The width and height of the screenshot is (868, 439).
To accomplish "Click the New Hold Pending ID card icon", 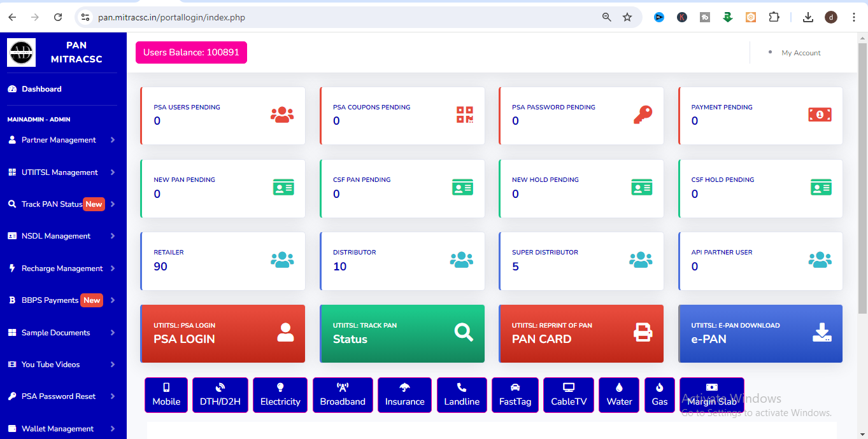I will coord(642,188).
